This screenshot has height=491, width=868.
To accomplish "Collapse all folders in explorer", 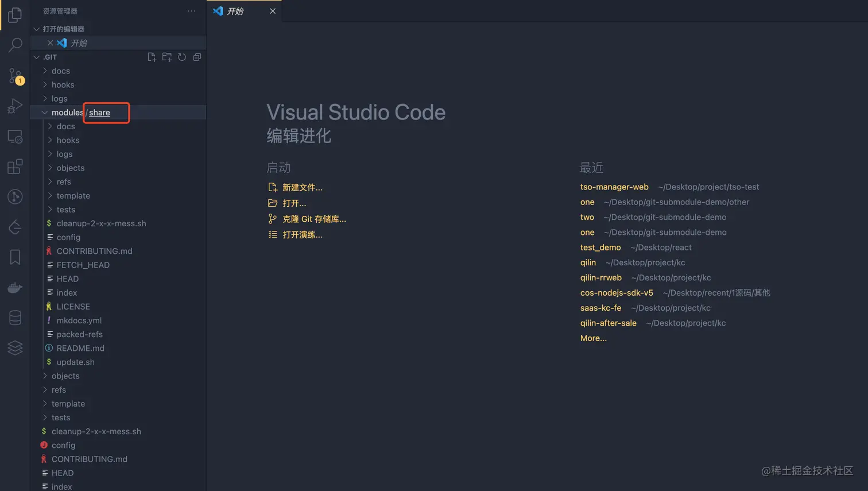I will 197,57.
